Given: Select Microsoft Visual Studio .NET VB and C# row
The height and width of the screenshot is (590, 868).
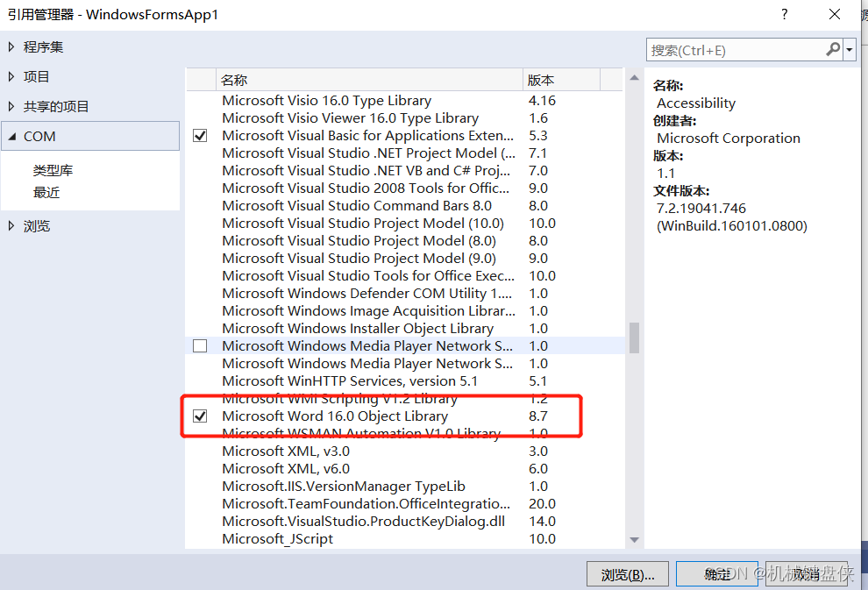Looking at the screenshot, I should point(405,170).
